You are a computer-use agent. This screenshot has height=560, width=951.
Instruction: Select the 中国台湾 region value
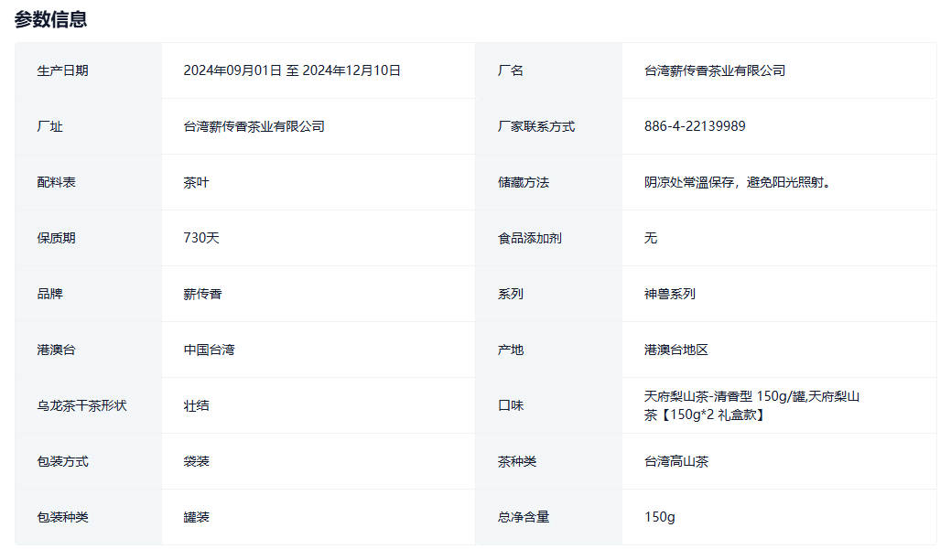point(209,350)
